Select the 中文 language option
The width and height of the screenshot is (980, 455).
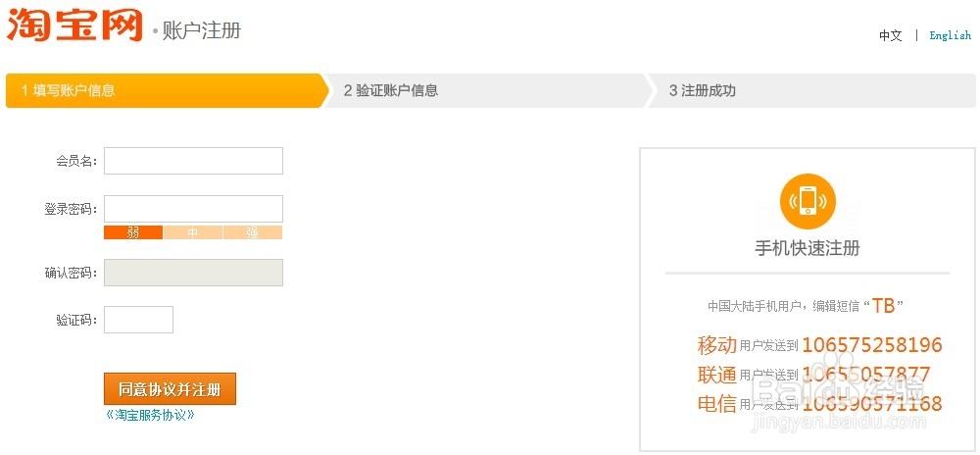click(x=890, y=35)
